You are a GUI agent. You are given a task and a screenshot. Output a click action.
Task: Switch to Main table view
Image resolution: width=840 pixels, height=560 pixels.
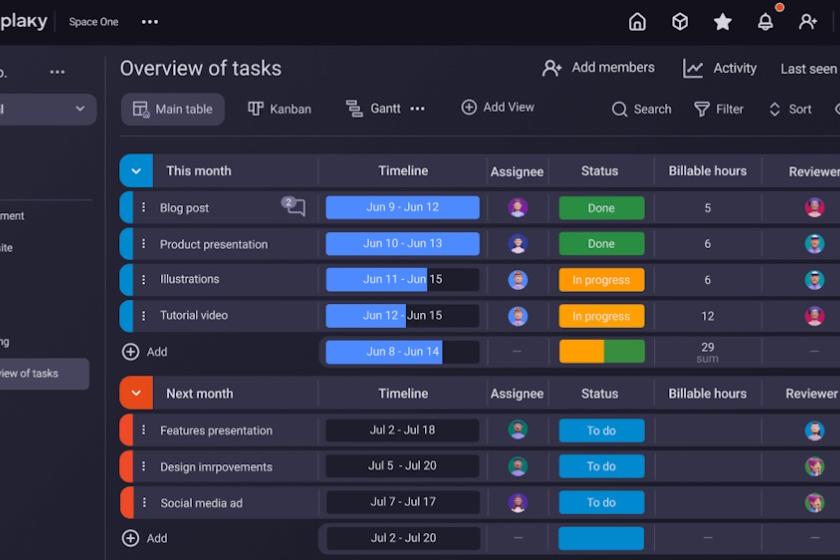click(172, 109)
